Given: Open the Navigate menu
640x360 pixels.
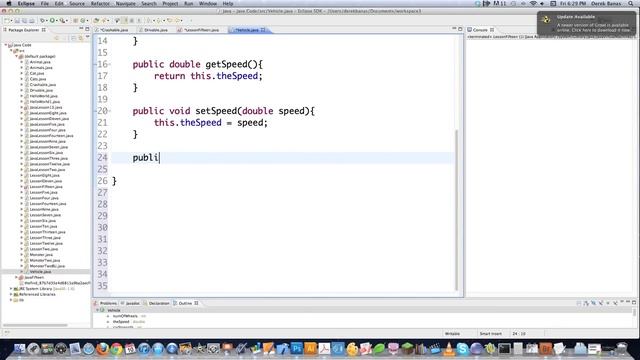Looking at the screenshot, I should (x=126, y=3).
